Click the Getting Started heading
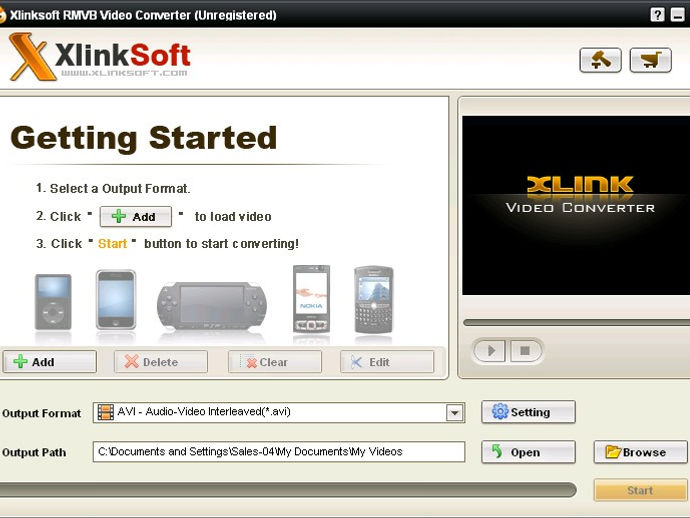The height and width of the screenshot is (518, 690). coord(143,138)
